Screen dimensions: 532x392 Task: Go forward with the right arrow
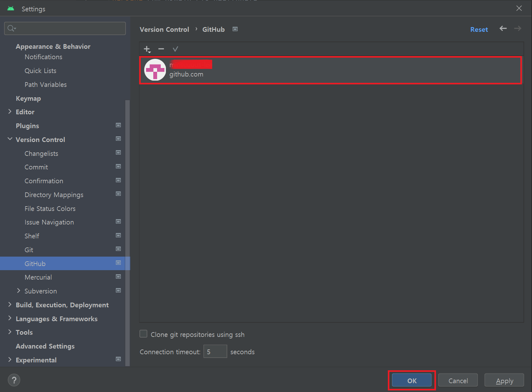pyautogui.click(x=518, y=29)
